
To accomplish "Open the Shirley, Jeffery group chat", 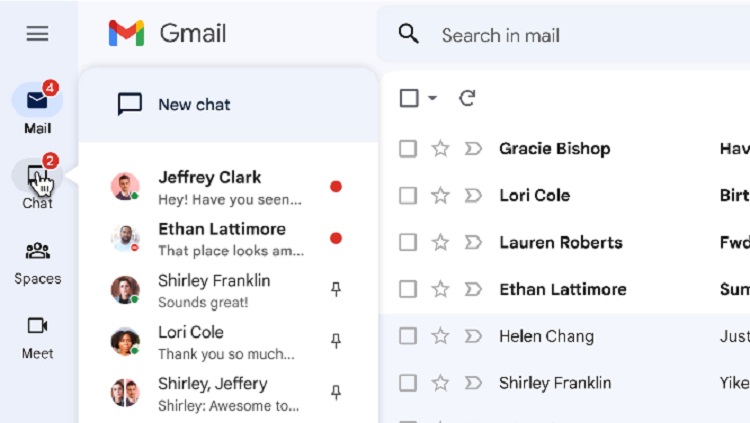I will point(226,392).
